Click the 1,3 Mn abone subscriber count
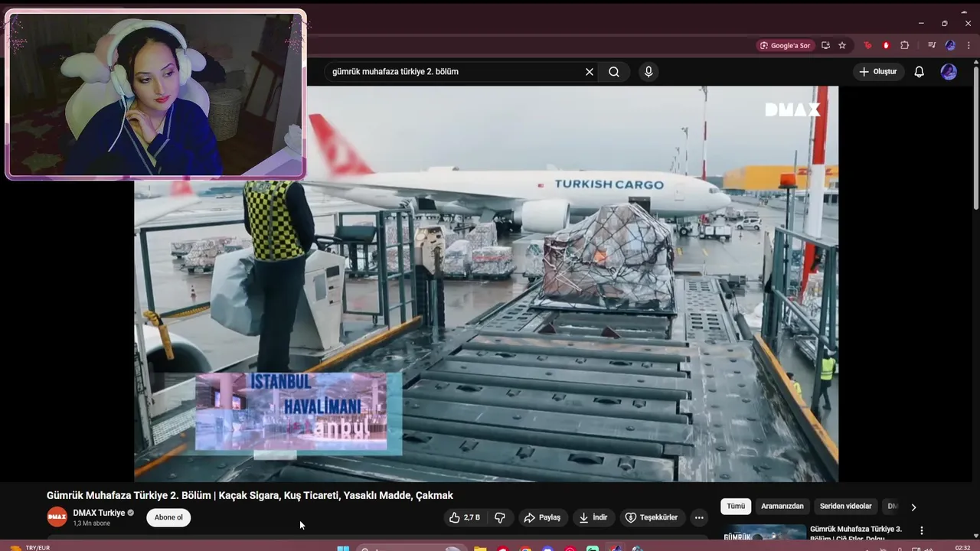Viewport: 980px width, 551px height. (x=92, y=523)
